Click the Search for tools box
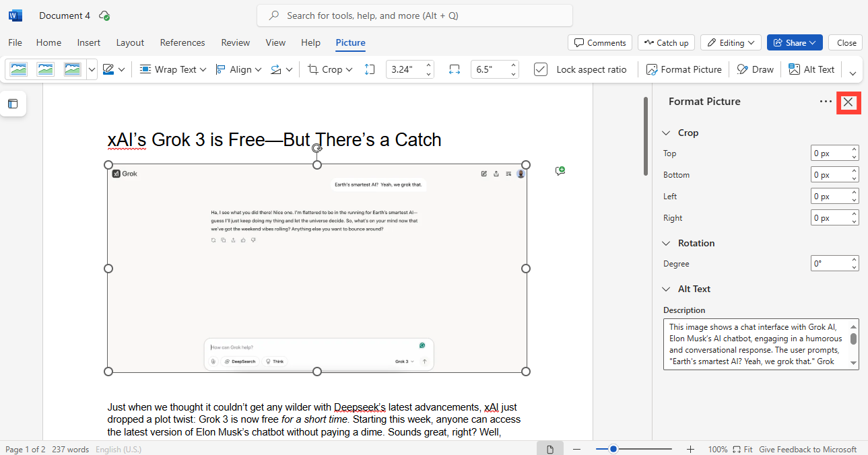Screen dimensions: 868x455 tap(415, 15)
